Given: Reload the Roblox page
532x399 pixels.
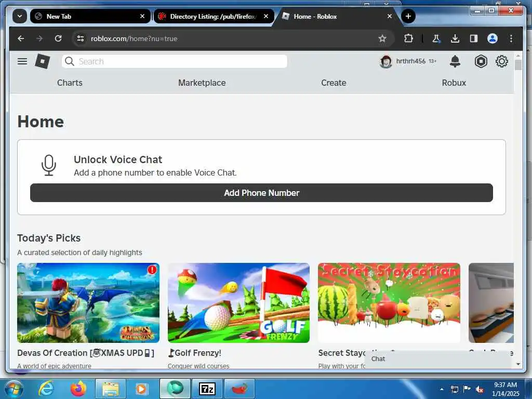Looking at the screenshot, I should (x=58, y=38).
